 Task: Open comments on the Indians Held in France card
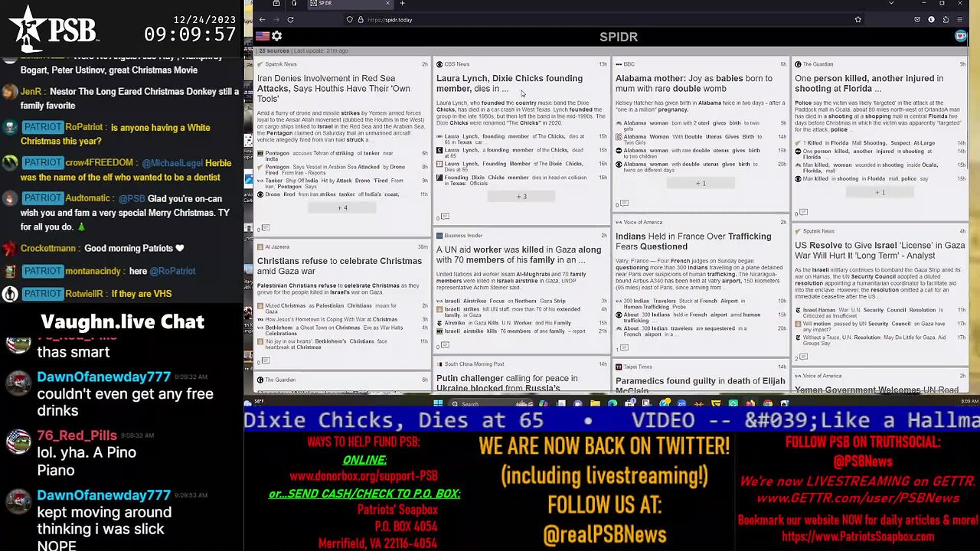(624, 348)
